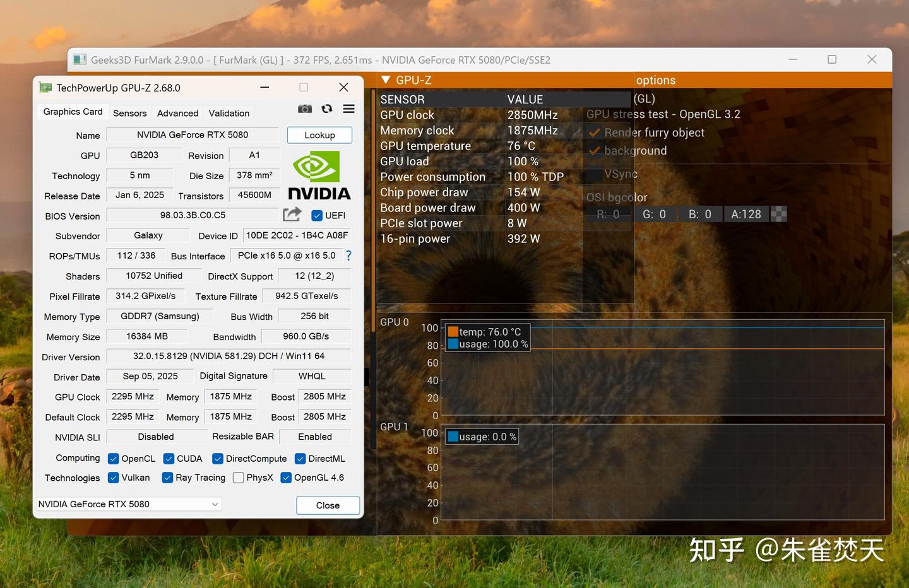909x588 pixels.
Task: Toggle the CUDA checkbox
Action: pyautogui.click(x=169, y=459)
